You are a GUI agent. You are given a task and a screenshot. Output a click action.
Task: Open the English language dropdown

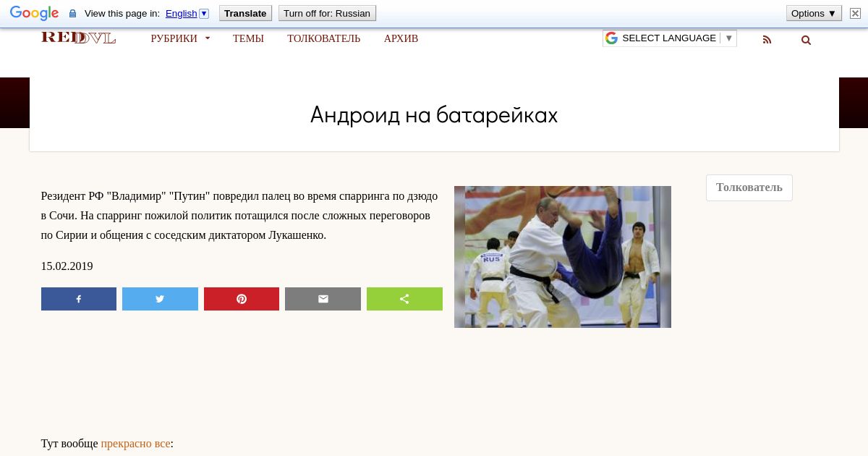click(x=187, y=13)
